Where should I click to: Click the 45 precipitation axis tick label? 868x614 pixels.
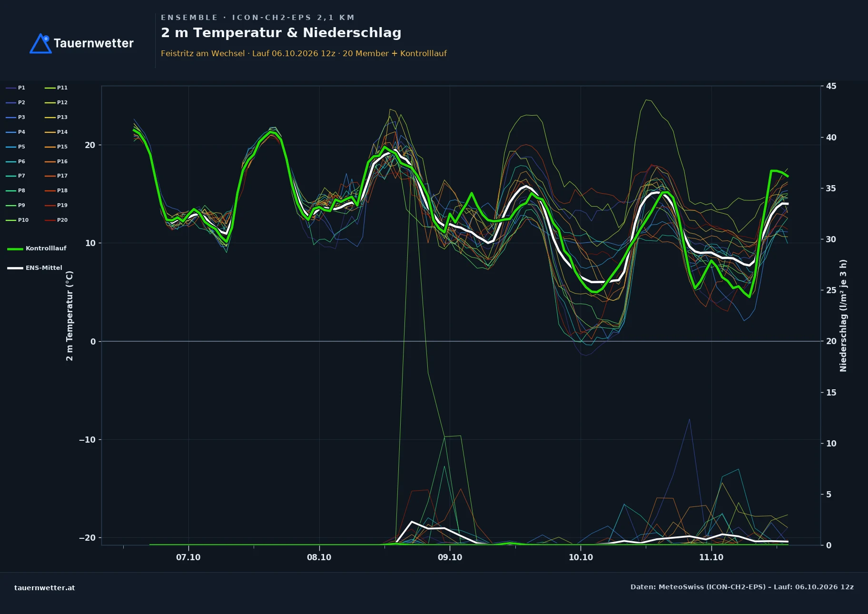pyautogui.click(x=831, y=86)
